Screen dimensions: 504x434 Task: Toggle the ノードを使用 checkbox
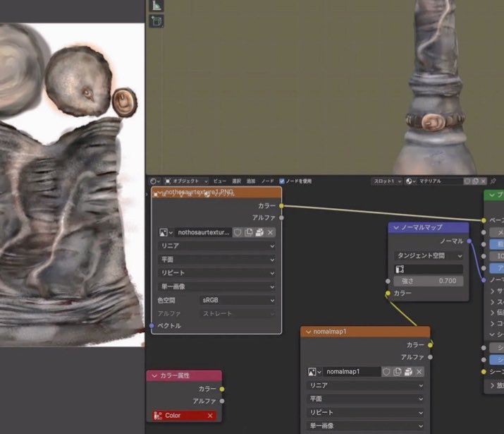(282, 181)
